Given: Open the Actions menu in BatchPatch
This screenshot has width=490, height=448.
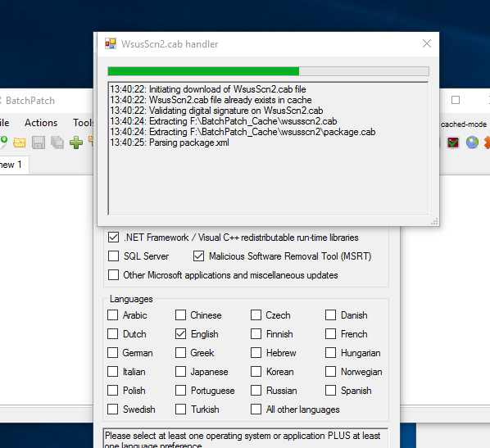Looking at the screenshot, I should point(41,123).
